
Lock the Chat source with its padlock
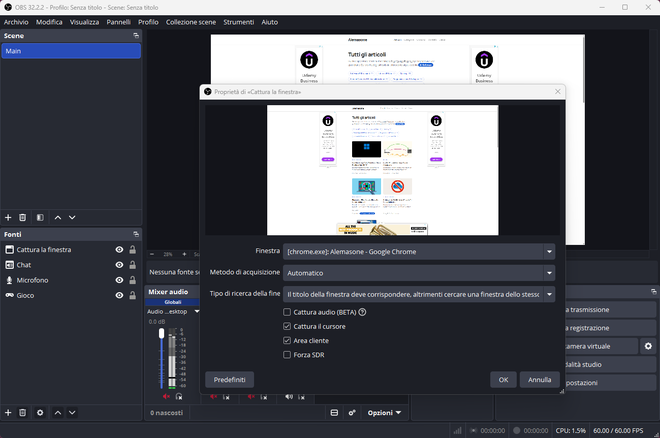[133, 265]
